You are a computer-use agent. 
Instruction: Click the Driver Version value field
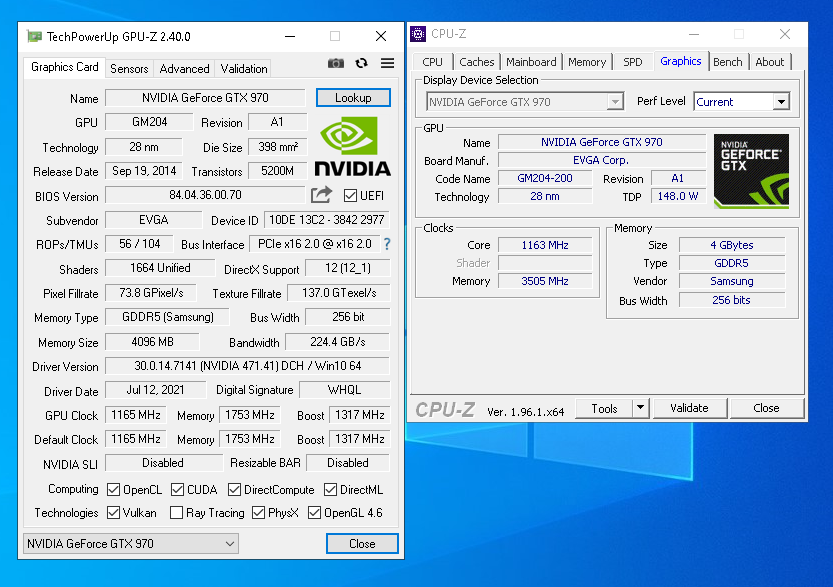pyautogui.click(x=248, y=366)
